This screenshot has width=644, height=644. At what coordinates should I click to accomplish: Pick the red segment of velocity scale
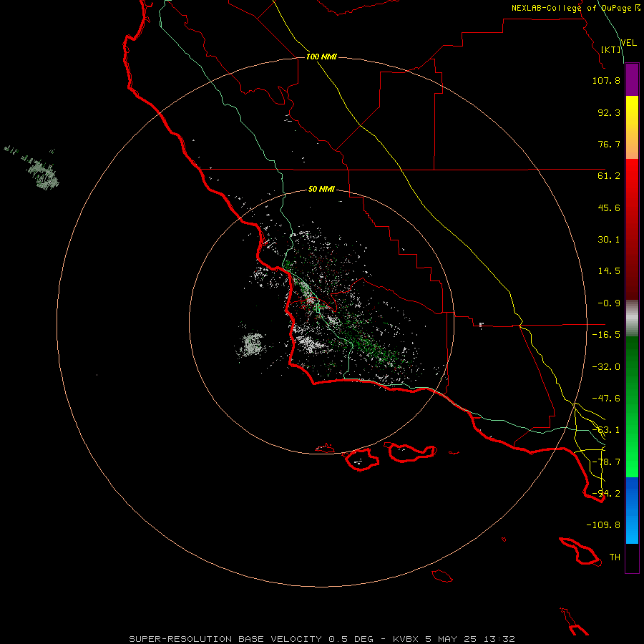[x=632, y=229]
